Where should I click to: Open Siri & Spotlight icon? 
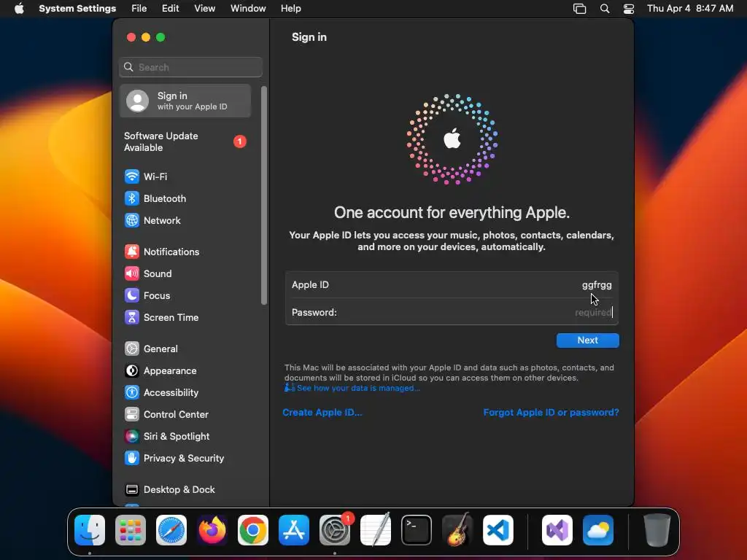pos(132,437)
